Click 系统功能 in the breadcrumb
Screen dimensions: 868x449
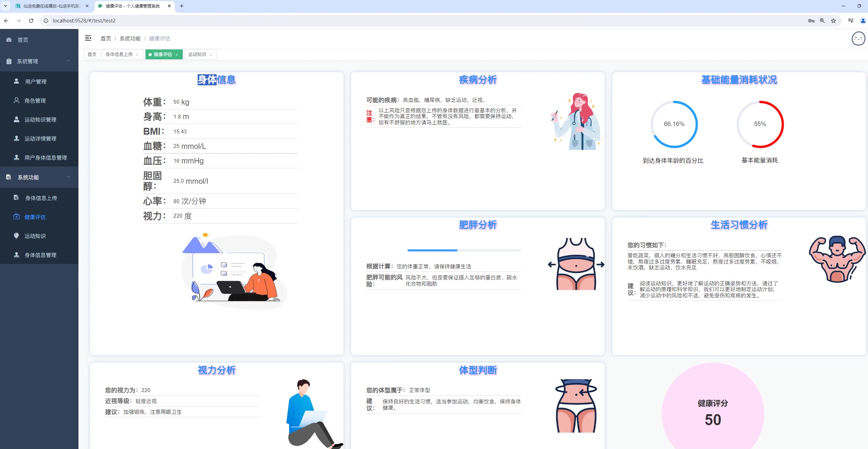[130, 38]
